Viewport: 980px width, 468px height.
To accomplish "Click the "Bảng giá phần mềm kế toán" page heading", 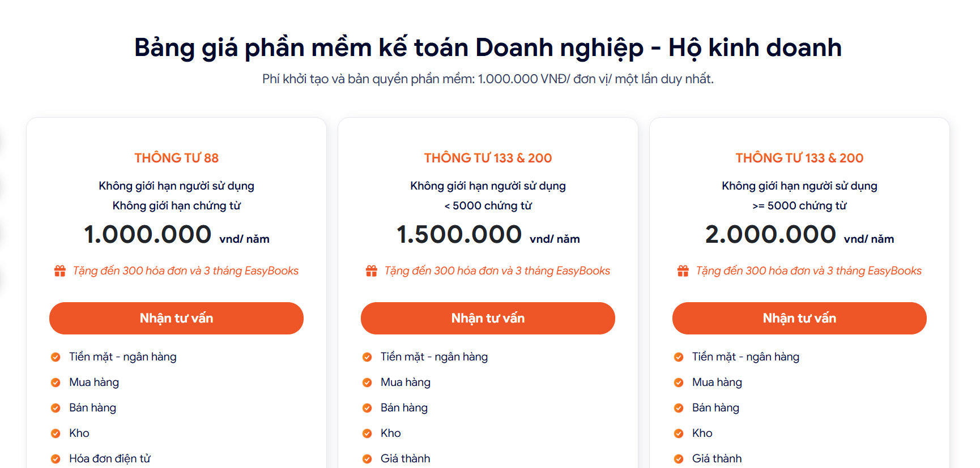I will [x=487, y=48].
